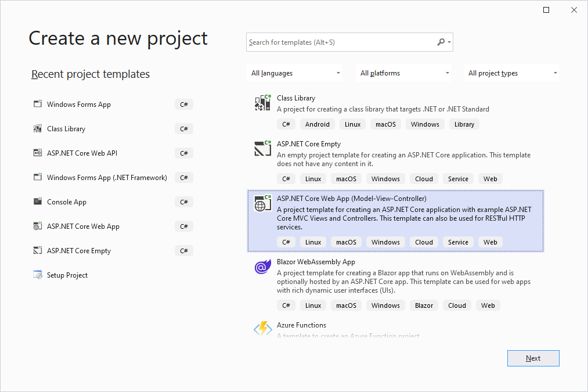This screenshot has height=392, width=588.
Task: Select ASP.NET Core Empty in recent templates
Action: click(113, 250)
